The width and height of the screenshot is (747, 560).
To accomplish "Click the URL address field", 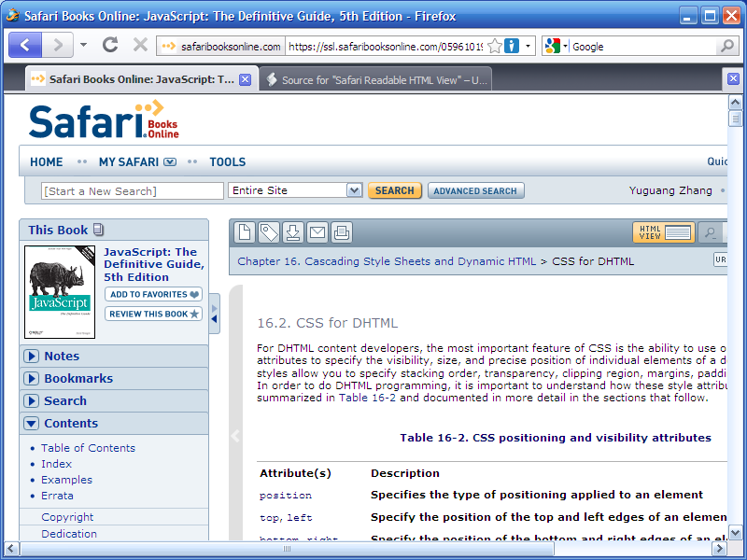I will [x=385, y=46].
